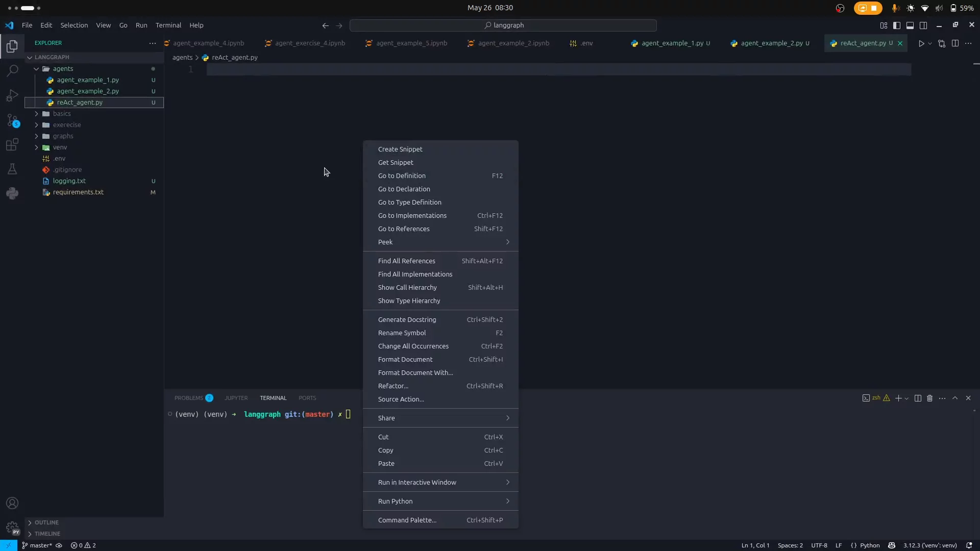This screenshot has width=980, height=551.
Task: Click the Open Changes compare icon
Action: point(942,43)
